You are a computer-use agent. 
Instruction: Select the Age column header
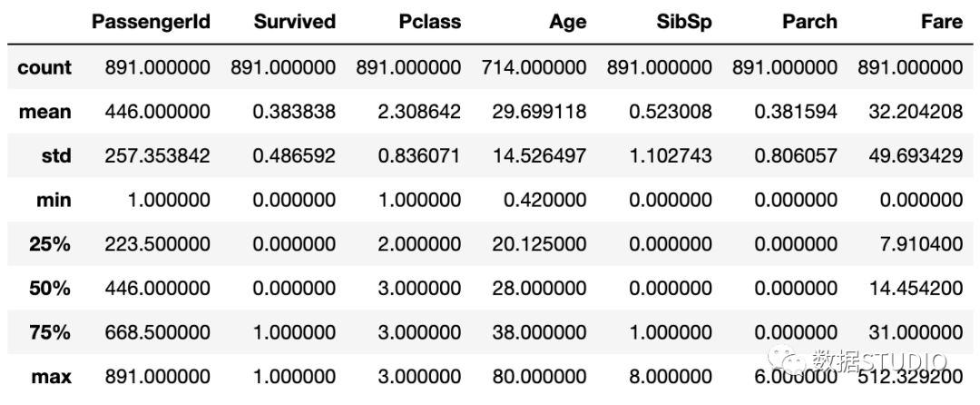point(567,23)
